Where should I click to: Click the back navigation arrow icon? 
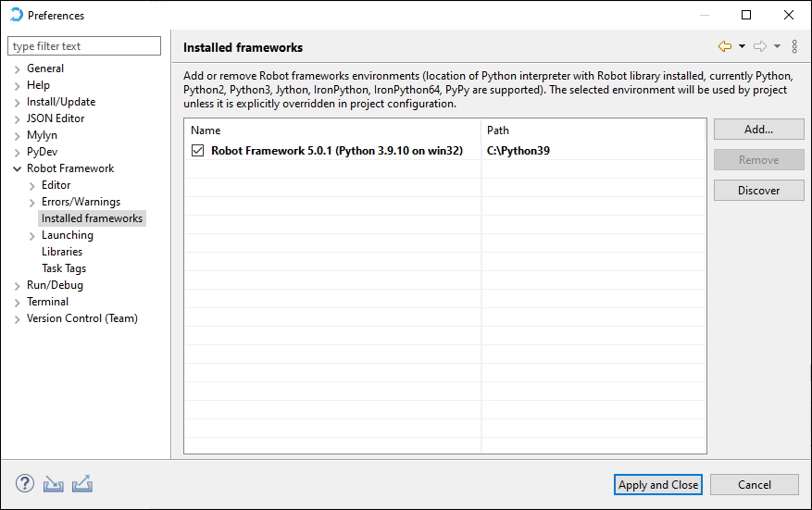tap(724, 46)
